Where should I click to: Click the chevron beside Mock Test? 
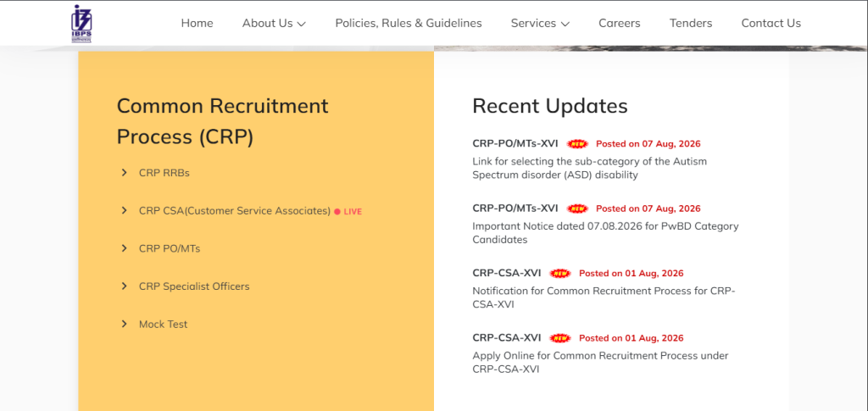(x=124, y=324)
